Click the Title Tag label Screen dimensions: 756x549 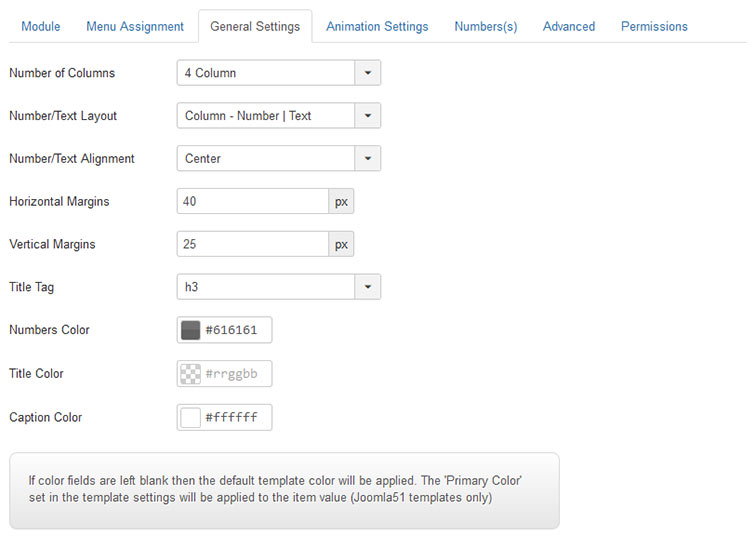click(32, 287)
